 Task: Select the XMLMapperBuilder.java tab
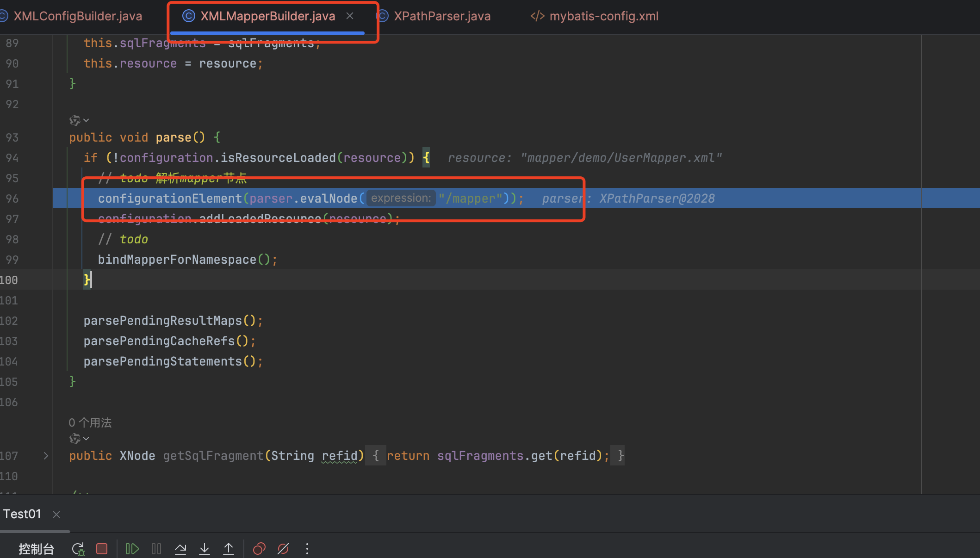(x=267, y=16)
